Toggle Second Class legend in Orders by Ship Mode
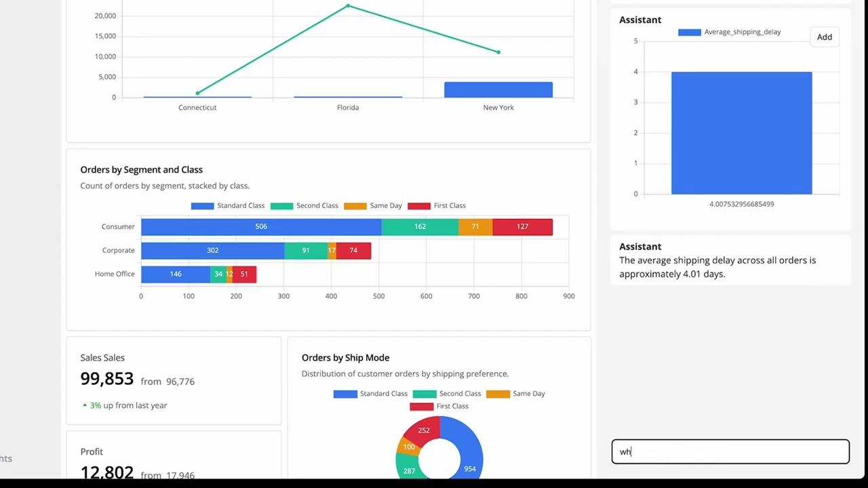The width and height of the screenshot is (868, 488). tap(447, 394)
